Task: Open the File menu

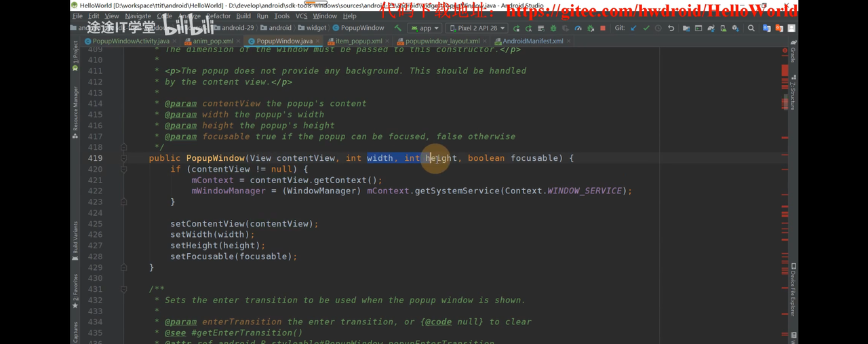Action: point(78,16)
